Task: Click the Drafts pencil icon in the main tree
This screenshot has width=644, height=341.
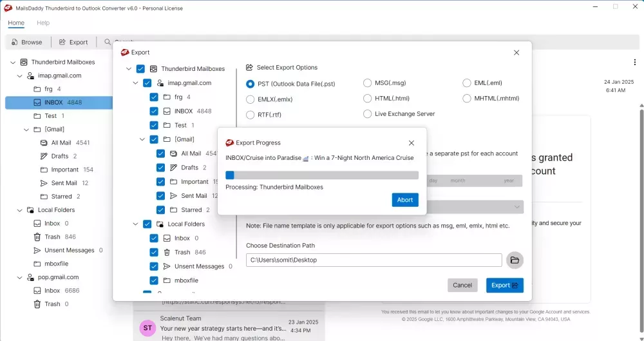Action: coord(44,156)
